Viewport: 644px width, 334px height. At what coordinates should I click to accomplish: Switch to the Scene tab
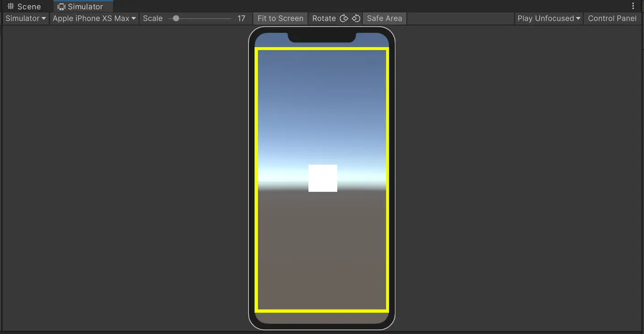click(x=24, y=6)
